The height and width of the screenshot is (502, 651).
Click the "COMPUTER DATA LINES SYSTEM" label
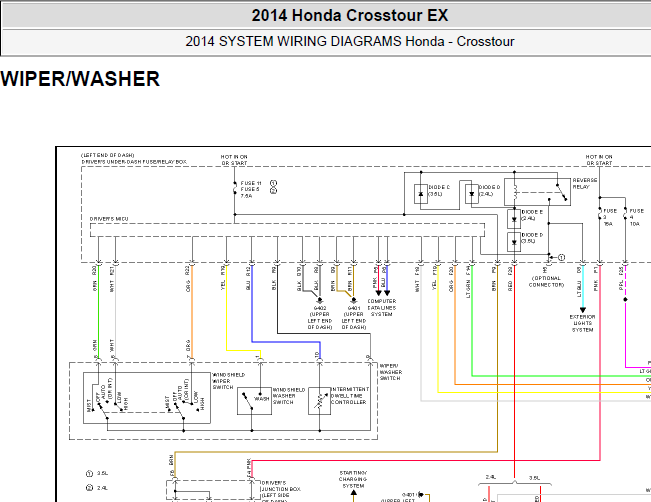(382, 308)
